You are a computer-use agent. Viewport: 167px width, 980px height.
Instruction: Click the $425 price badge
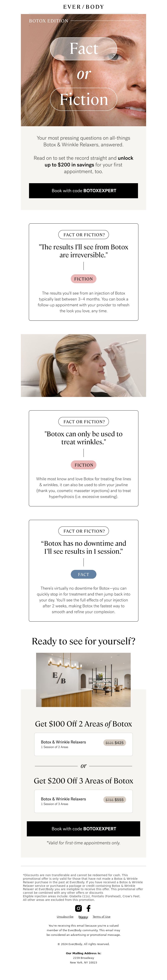[115, 743]
